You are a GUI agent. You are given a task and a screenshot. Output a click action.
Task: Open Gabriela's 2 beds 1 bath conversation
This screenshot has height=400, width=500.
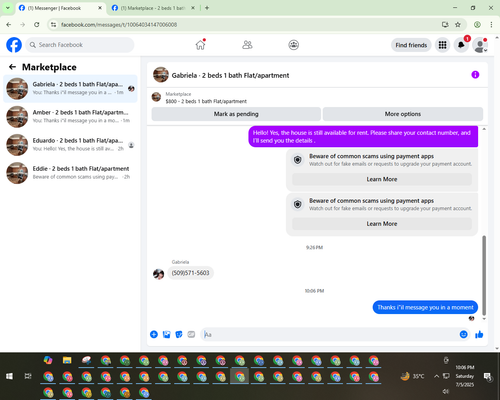(70, 89)
